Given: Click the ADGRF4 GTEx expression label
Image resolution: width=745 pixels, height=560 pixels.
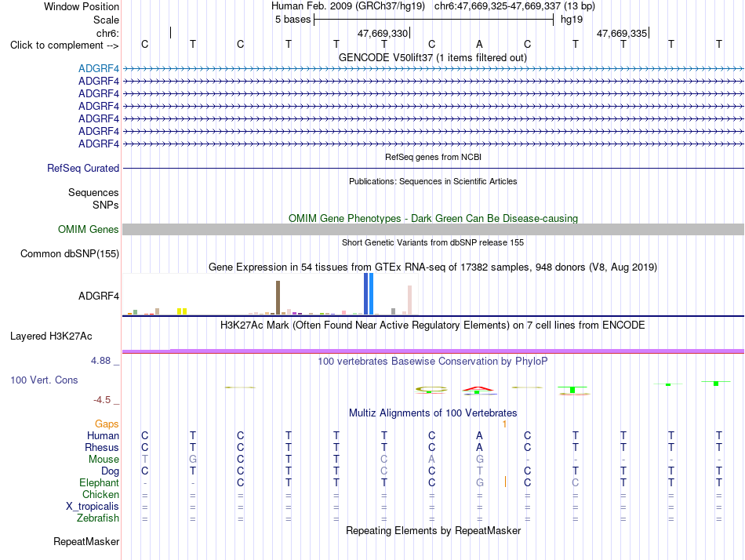Looking at the screenshot, I should 99,296.
